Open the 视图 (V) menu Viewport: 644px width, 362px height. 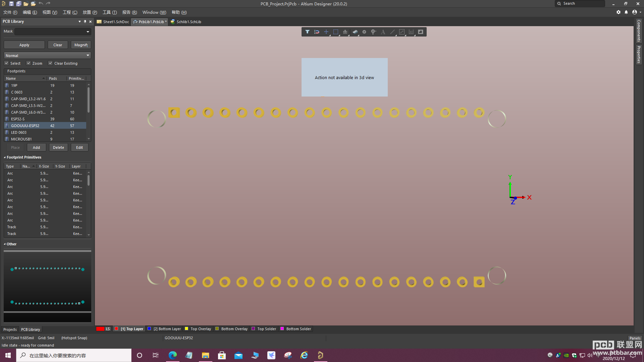pos(50,12)
